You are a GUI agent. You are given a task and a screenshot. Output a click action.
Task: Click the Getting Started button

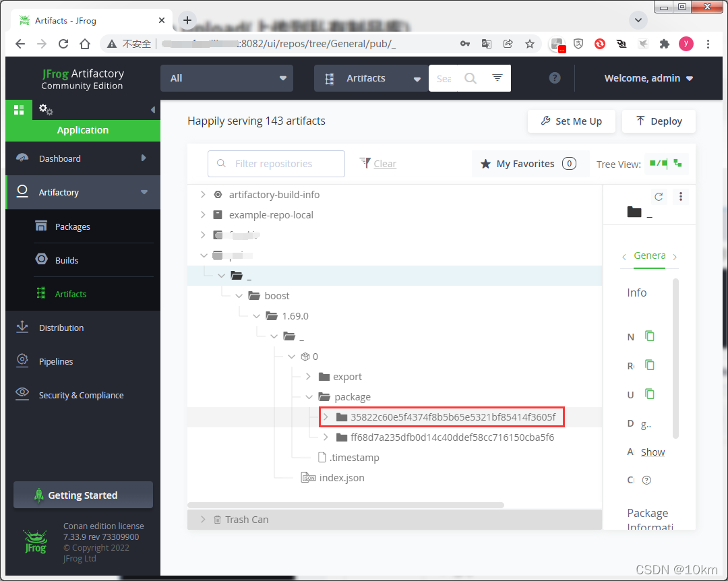(83, 495)
